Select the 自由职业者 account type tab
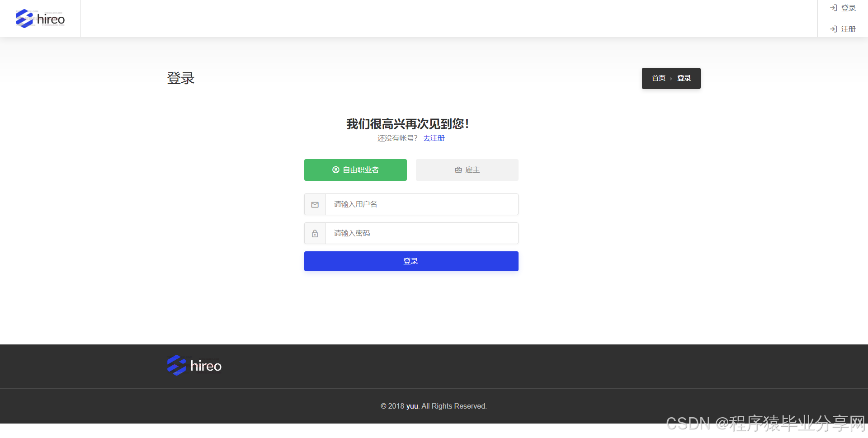Image resolution: width=868 pixels, height=438 pixels. 355,170
